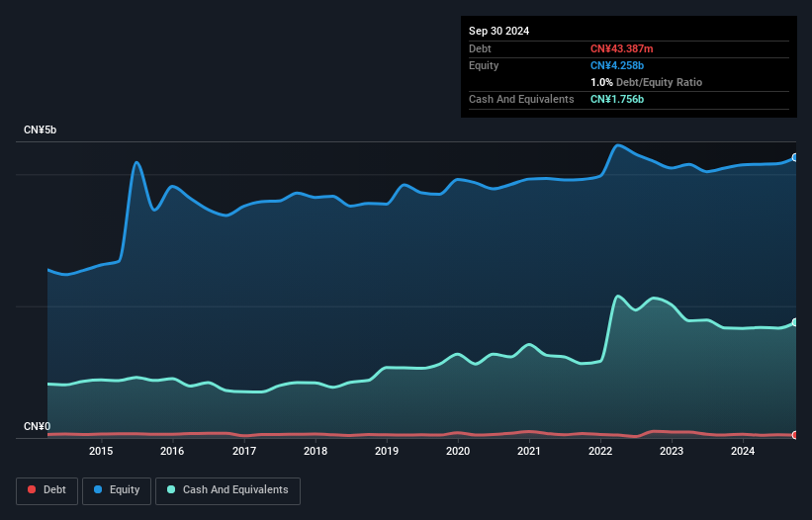Click the 2022 x-axis label
The height and width of the screenshot is (520, 812).
coord(600,451)
